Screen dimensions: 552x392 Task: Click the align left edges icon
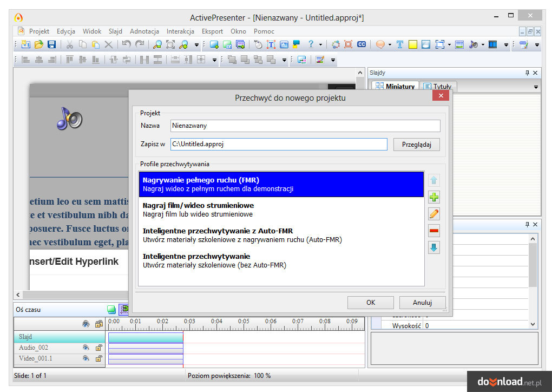tap(25, 60)
